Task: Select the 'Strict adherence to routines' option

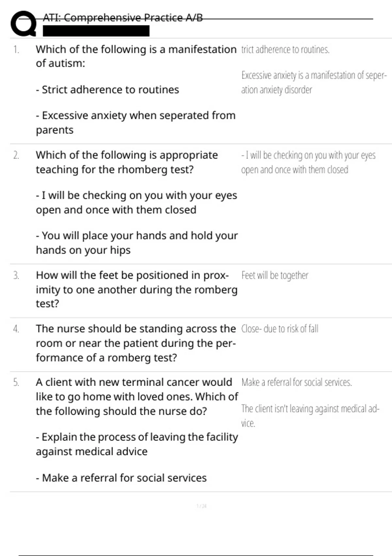Action: (107, 90)
